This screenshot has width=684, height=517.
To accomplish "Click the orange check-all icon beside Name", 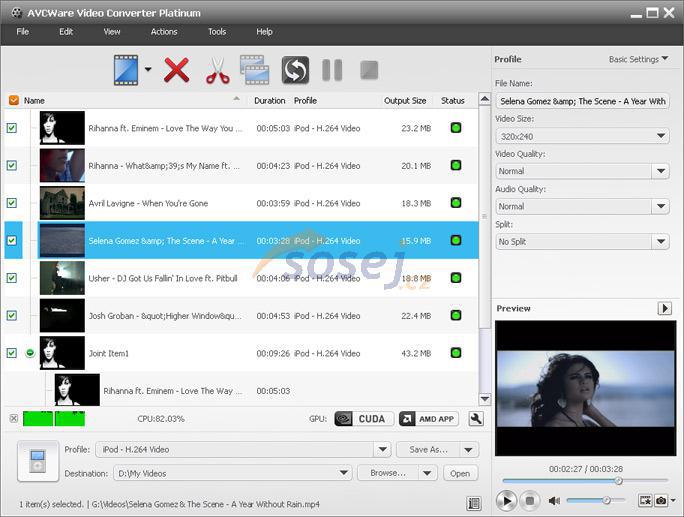I will pos(14,100).
